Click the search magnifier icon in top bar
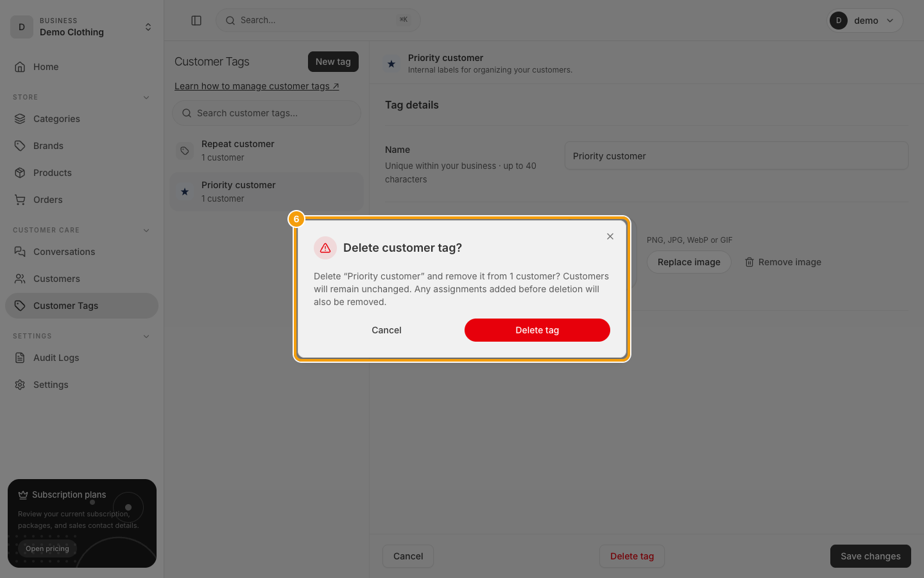The width and height of the screenshot is (924, 578). point(230,21)
